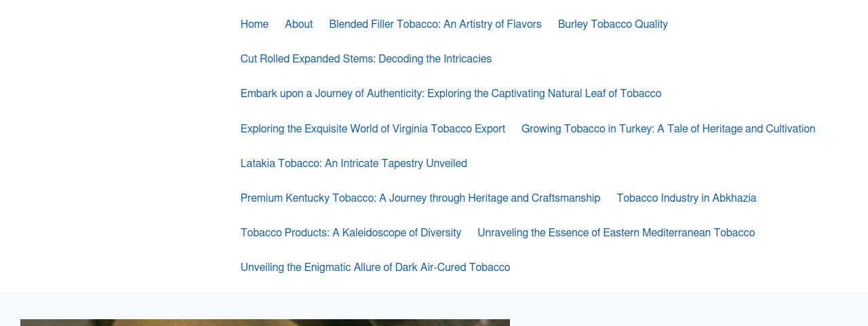The width and height of the screenshot is (868, 326).
Task: Click the featured image below the navigation
Action: pos(265,323)
